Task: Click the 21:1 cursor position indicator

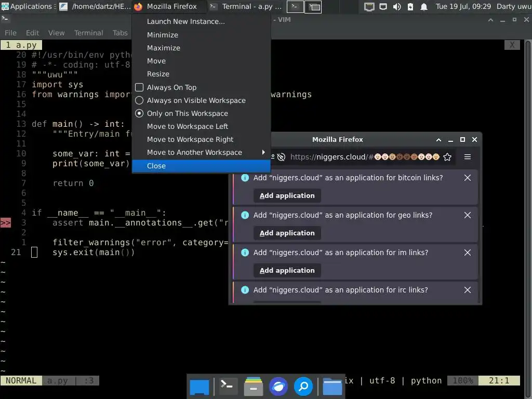Action: coord(499,381)
